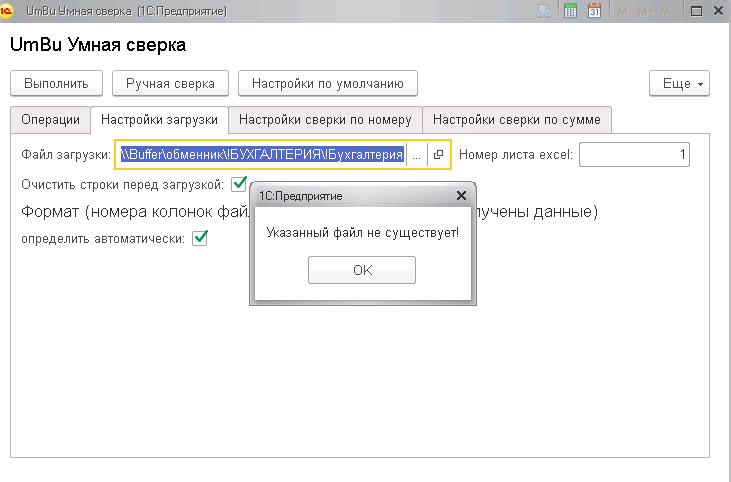Screen dimensions: 731x482
Task: Open the calendar icon in title bar
Action: coord(594,11)
